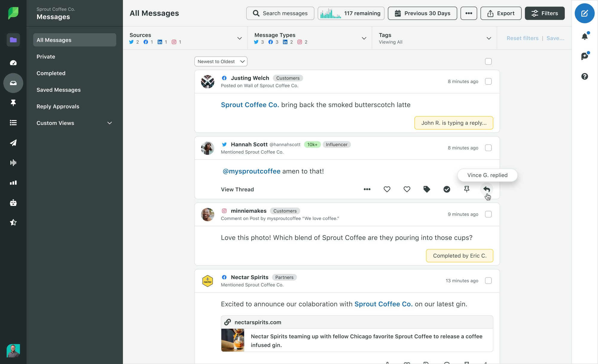The height and width of the screenshot is (364, 598).
Task: Toggle the select all messages checkbox
Action: 488,61
